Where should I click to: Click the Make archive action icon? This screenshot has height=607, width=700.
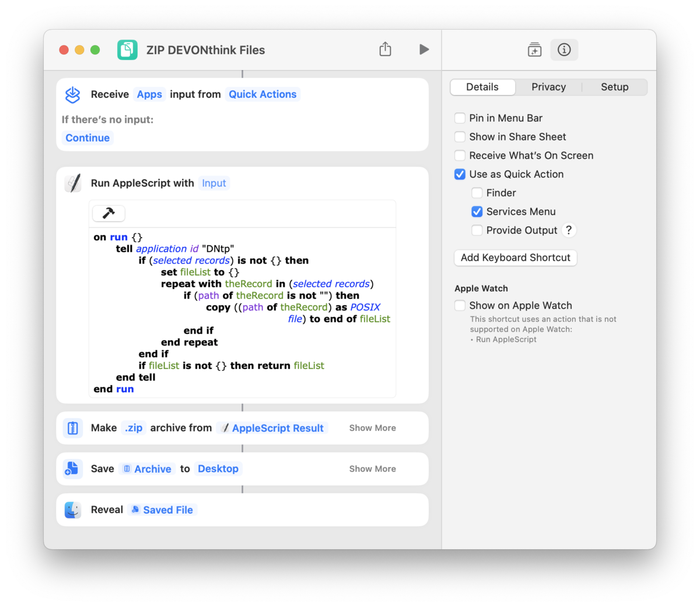[x=73, y=428]
